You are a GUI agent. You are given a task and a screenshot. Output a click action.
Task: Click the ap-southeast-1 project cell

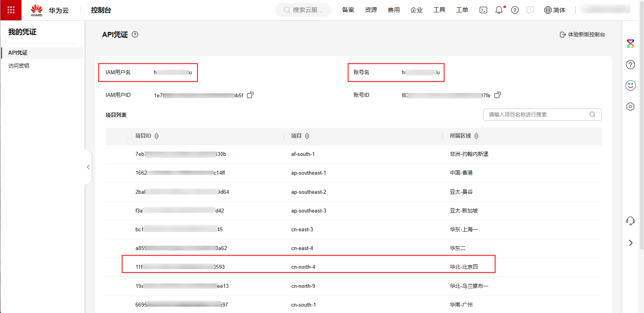point(308,173)
